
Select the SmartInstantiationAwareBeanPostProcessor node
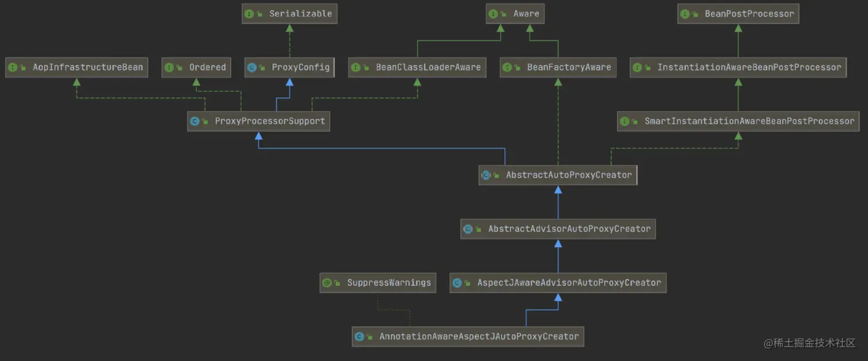(x=738, y=121)
